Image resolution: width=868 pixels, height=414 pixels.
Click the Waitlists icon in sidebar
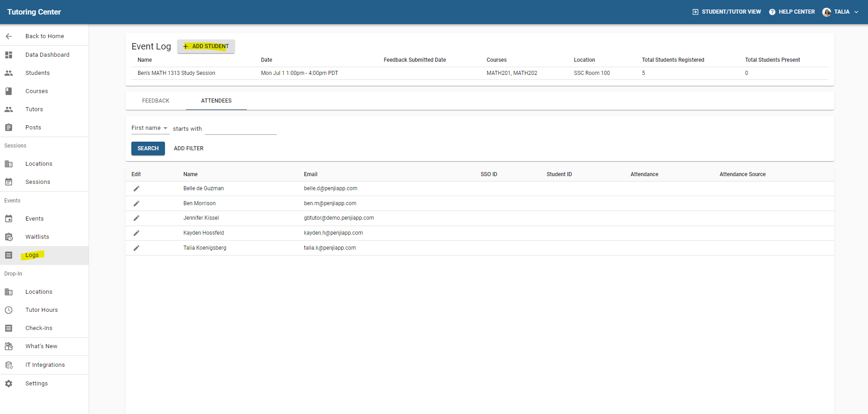tap(9, 237)
